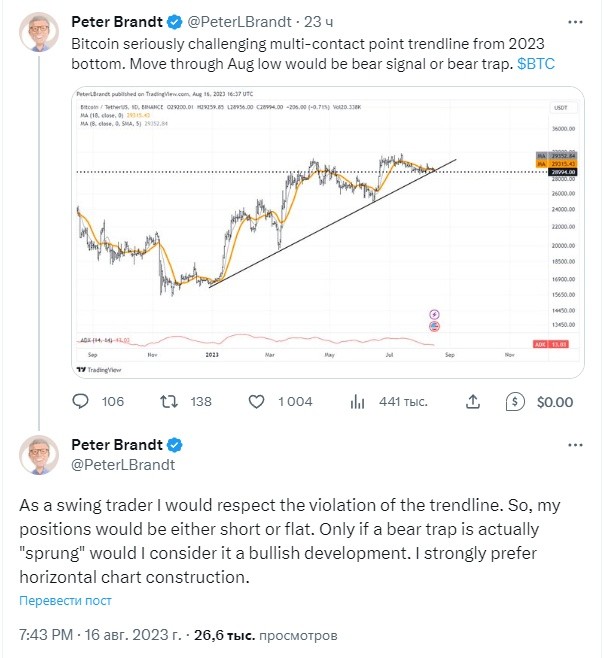Click the reply comment bubble icon
Image resolution: width=604 pixels, height=658 pixels.
[x=81, y=402]
